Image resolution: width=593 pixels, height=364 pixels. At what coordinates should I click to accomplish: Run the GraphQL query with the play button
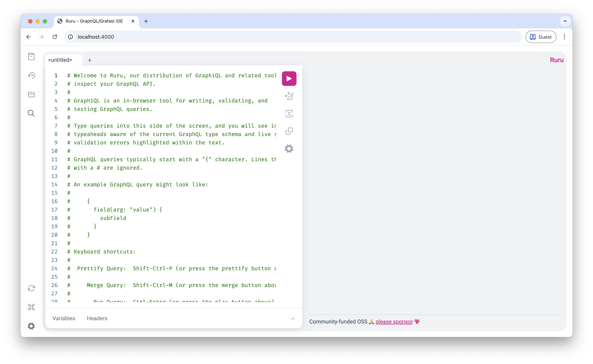click(289, 78)
